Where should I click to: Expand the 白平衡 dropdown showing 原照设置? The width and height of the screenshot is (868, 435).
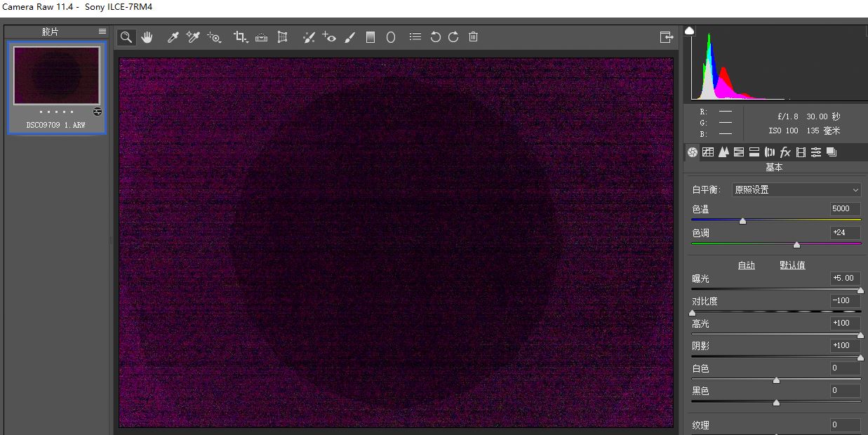[796, 189]
